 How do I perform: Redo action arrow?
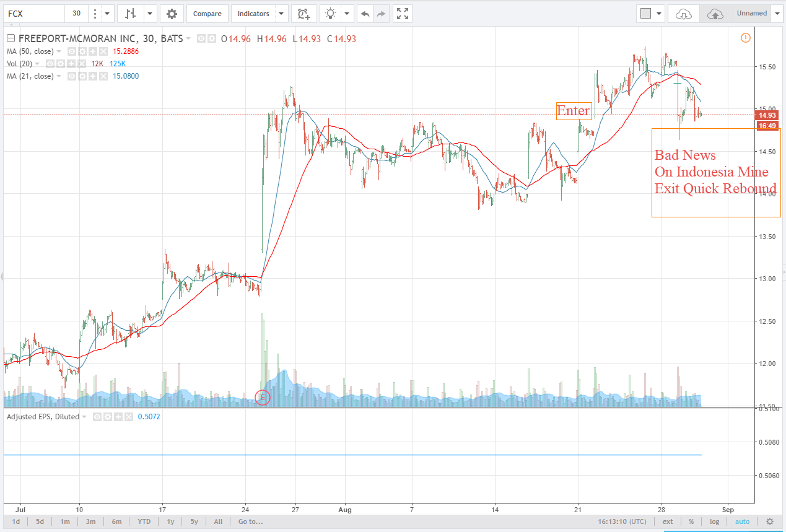click(381, 14)
